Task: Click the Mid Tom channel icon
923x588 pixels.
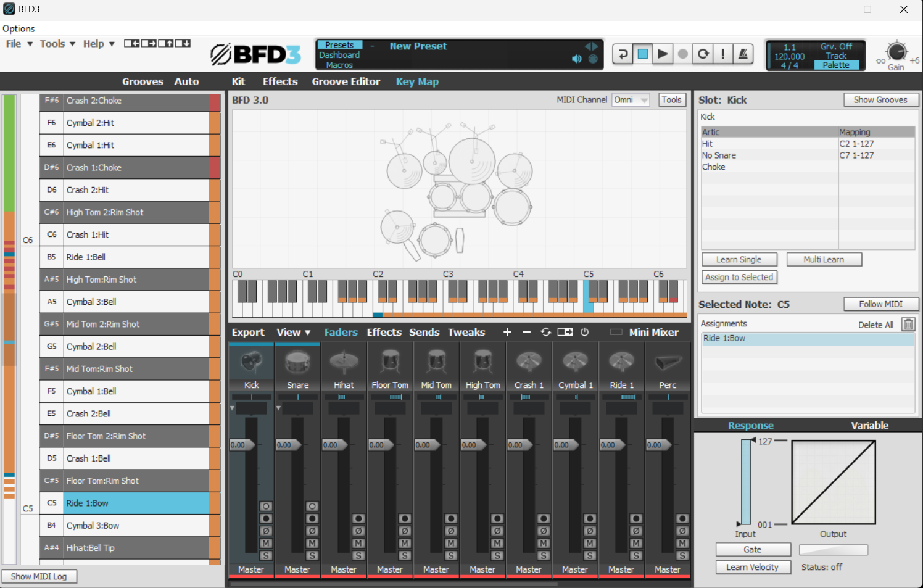Action: (436, 362)
